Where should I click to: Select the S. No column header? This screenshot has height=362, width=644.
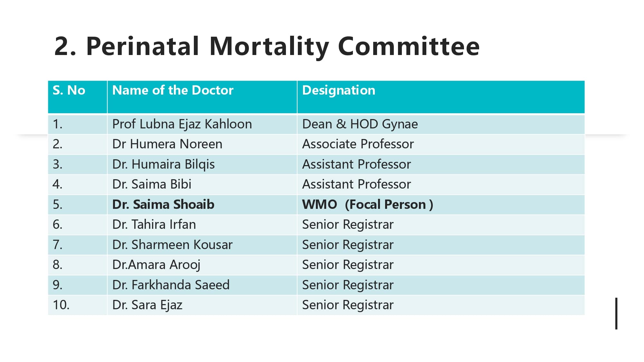pyautogui.click(x=77, y=97)
